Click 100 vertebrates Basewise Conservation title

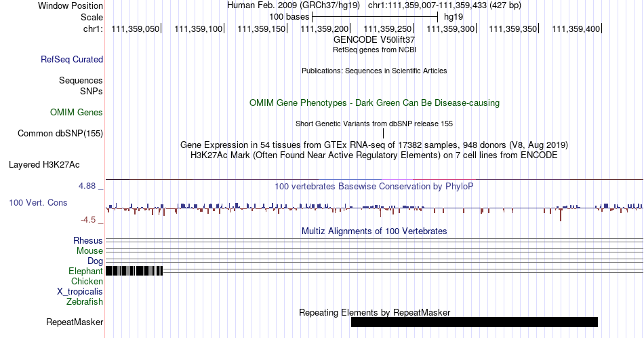(x=374, y=186)
